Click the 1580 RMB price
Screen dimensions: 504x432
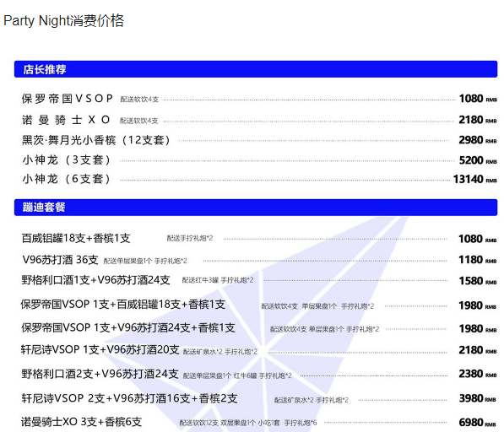478,281
